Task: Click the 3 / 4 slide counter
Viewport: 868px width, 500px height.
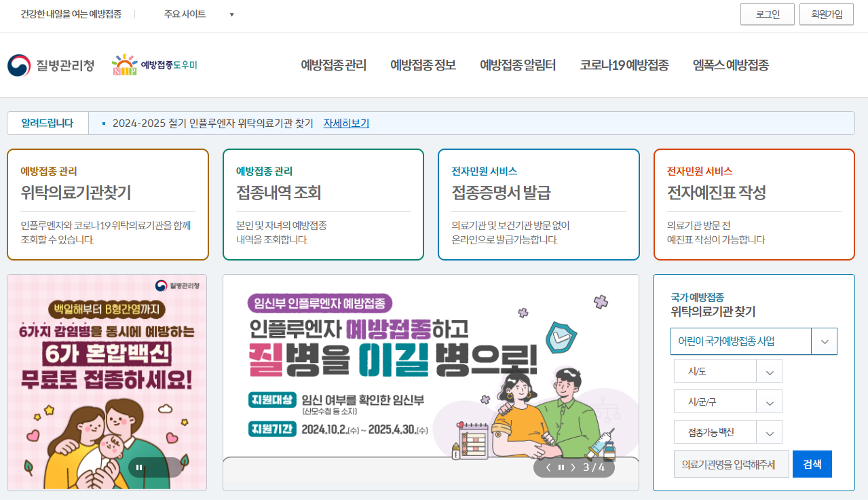Action: pos(595,467)
